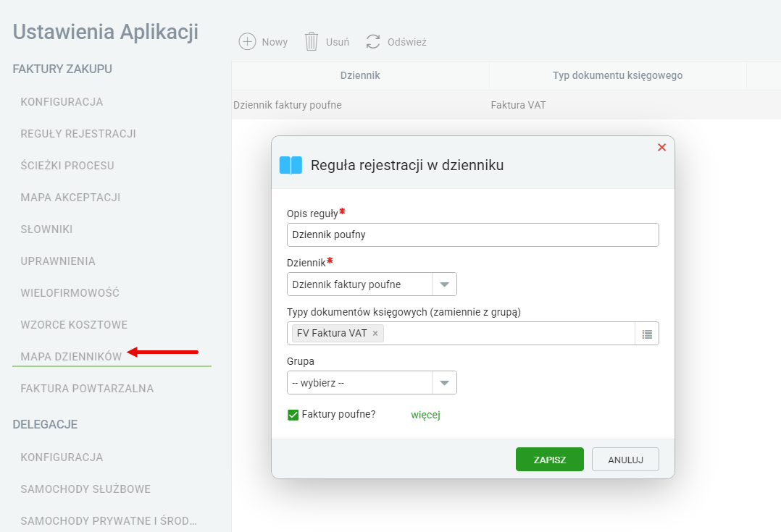781x532 pixels.
Task: Click the Nowy toolbar label
Action: [275, 42]
